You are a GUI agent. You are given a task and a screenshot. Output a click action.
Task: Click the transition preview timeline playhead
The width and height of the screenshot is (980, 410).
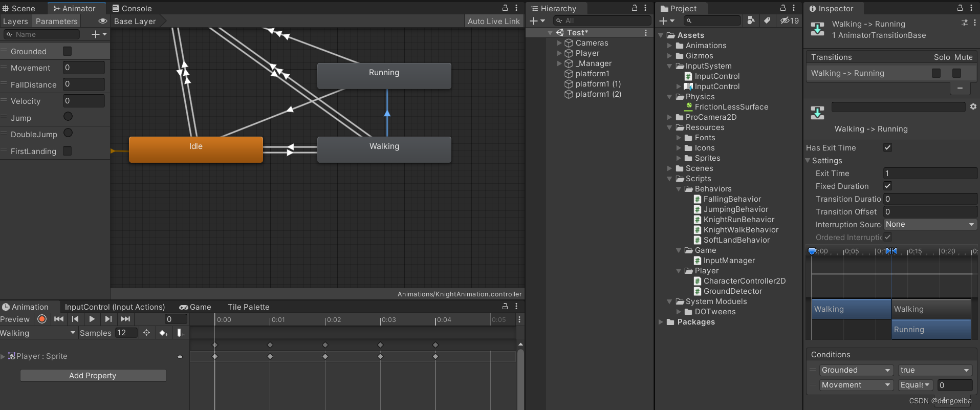812,251
